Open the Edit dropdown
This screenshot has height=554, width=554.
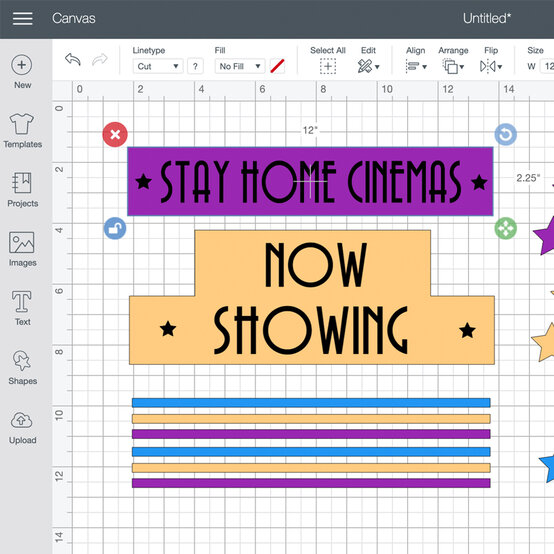pos(368,66)
